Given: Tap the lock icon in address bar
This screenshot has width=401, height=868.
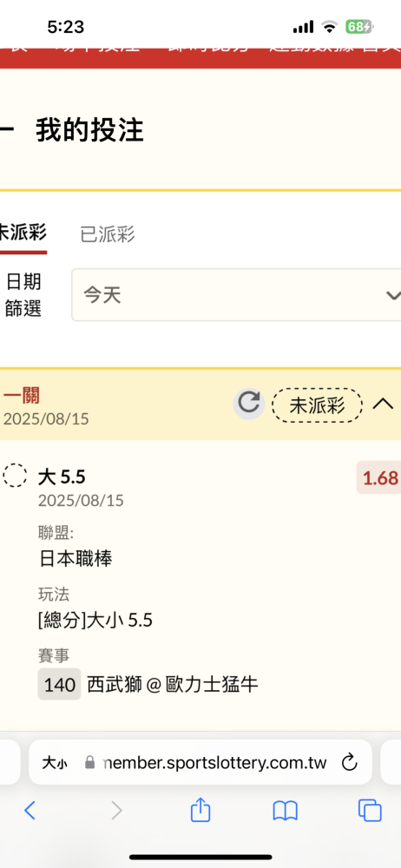Looking at the screenshot, I should pyautogui.click(x=89, y=763).
